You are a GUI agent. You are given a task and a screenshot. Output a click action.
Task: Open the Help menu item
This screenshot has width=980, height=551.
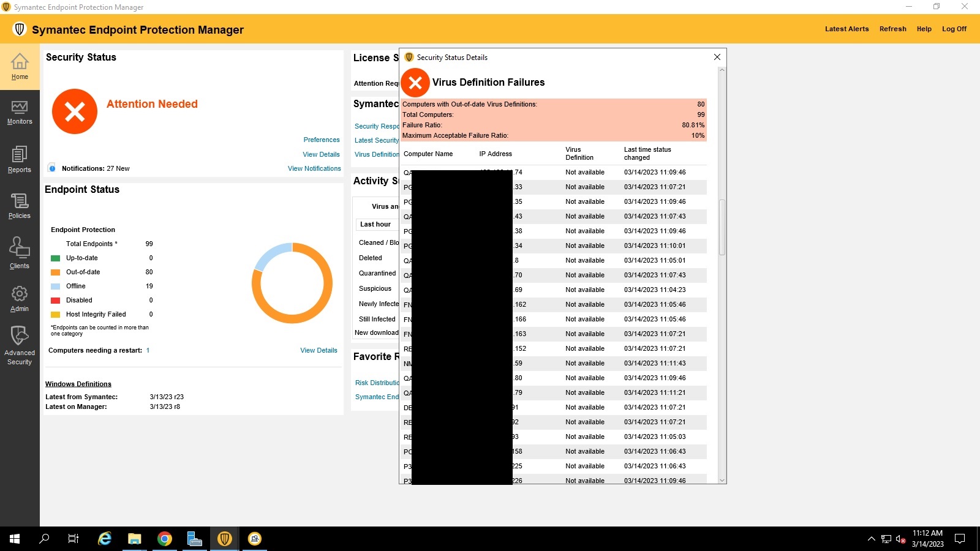[x=924, y=29]
